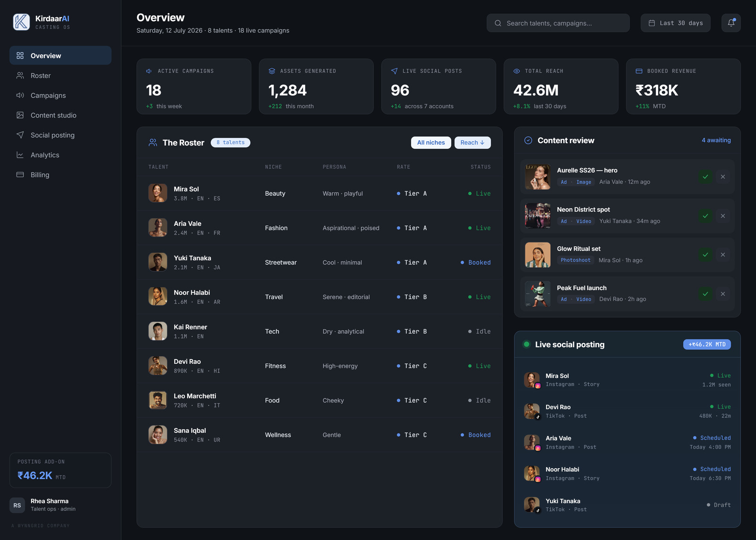Select the Kai Renner roster name
Viewport: 756px width, 540px height.
tap(190, 327)
